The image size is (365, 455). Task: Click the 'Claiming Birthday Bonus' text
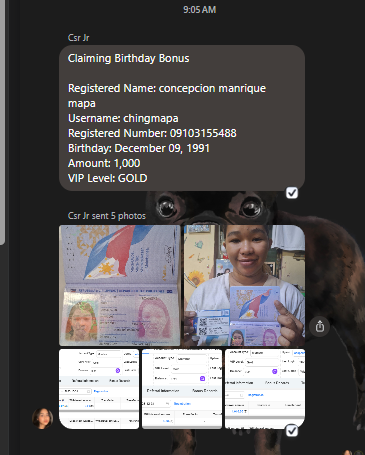128,58
